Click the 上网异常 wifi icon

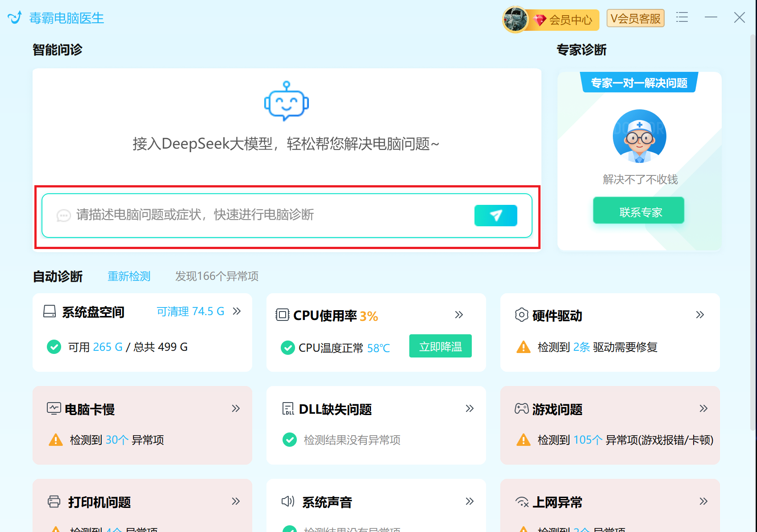(522, 502)
